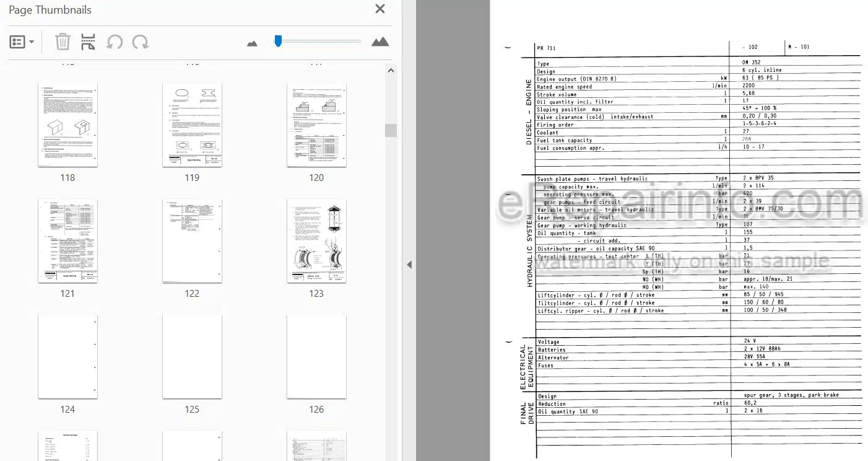Viewport: 868px width, 461px height.
Task: Click 'spur gear, 3 stages, park brake' text
Action: (792, 395)
